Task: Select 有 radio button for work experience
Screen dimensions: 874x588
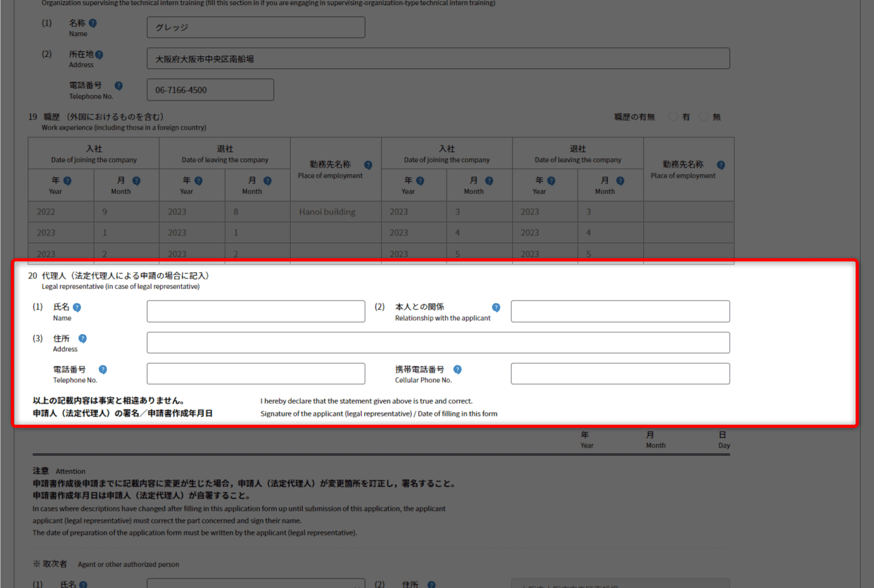Action: coord(673,116)
